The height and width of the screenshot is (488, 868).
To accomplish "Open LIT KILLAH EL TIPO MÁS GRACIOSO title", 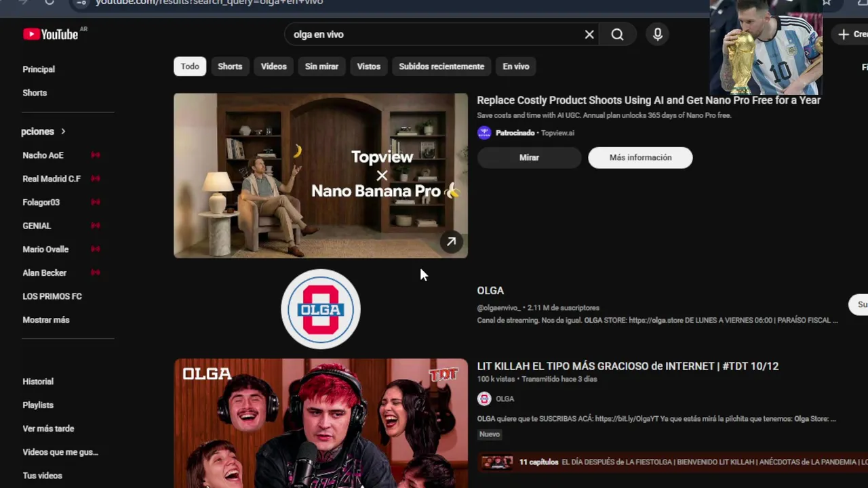I will click(x=628, y=366).
